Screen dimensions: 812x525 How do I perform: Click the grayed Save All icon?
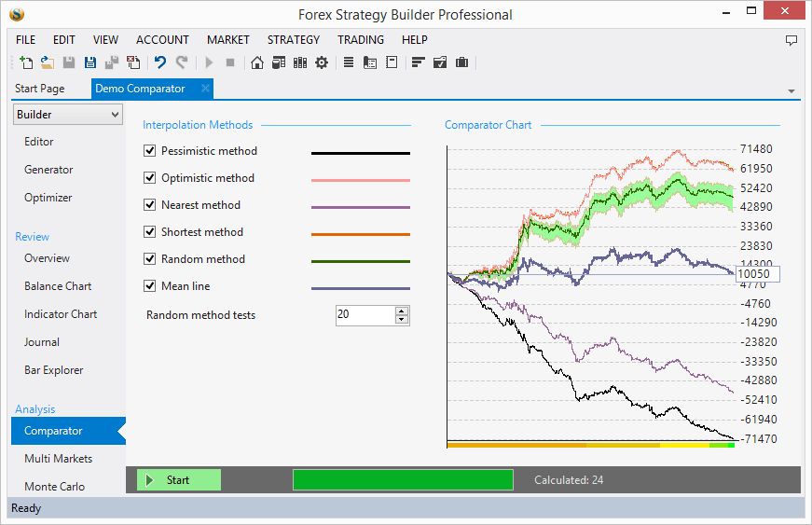[112, 62]
